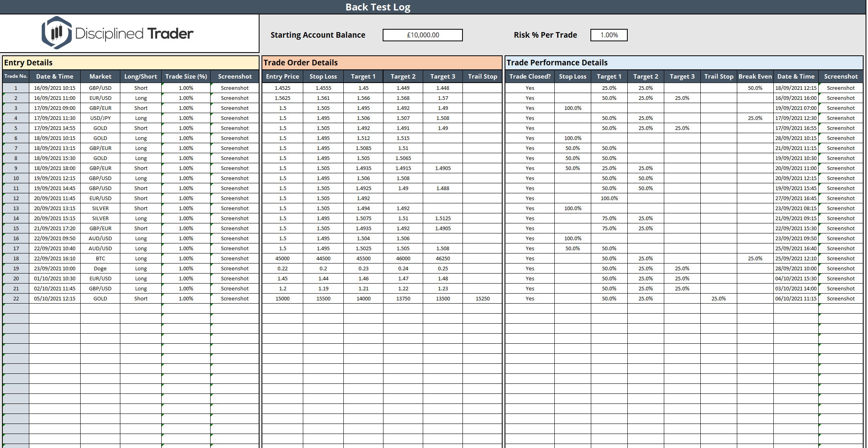Open performance Screenshot link on 18/09/2021 12:15 row

(841, 88)
